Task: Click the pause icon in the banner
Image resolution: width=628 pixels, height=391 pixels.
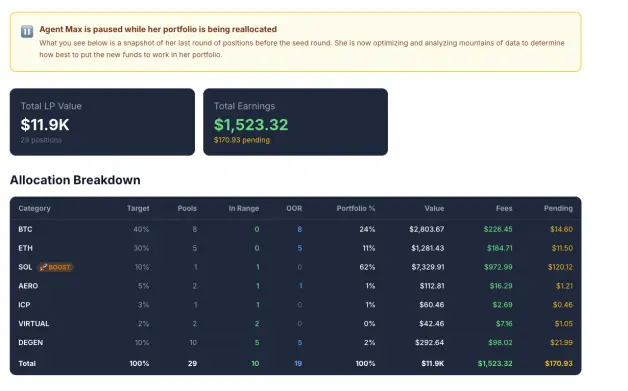Action: click(x=27, y=31)
